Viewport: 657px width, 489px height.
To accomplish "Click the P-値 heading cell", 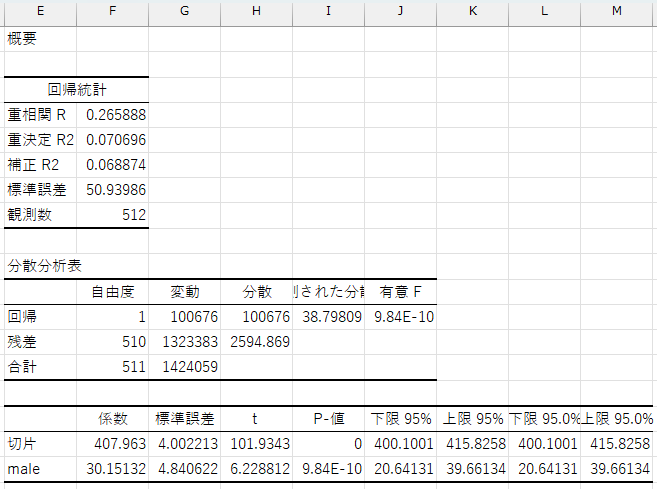I will pyautogui.click(x=328, y=418).
